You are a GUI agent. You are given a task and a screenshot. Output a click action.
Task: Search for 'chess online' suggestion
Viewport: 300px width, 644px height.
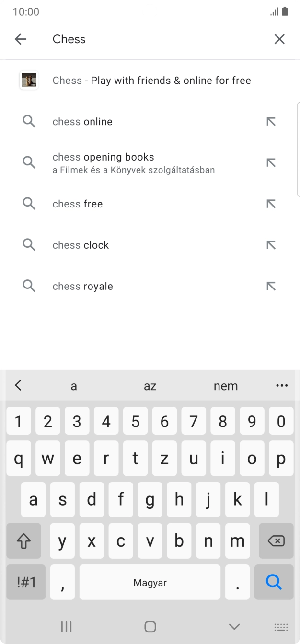tap(82, 122)
